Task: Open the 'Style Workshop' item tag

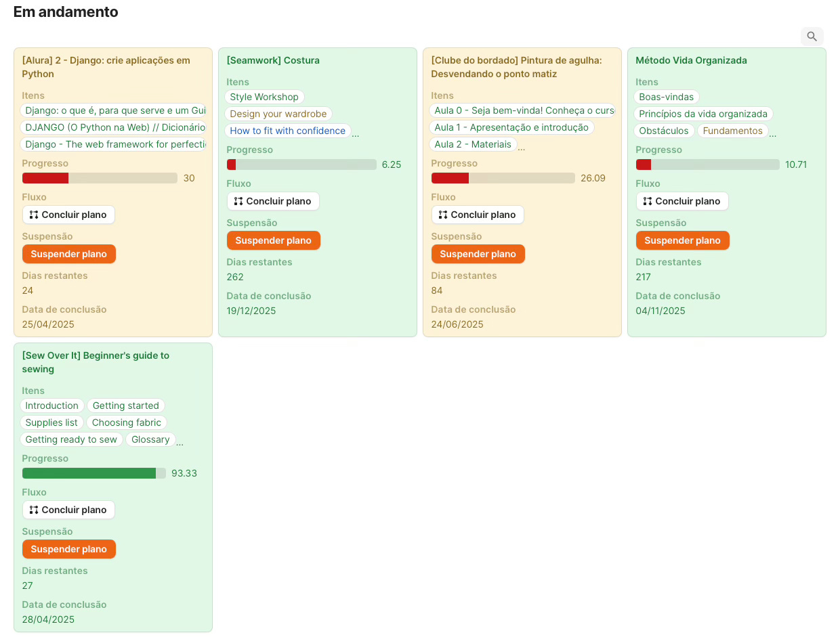Action: click(x=264, y=97)
